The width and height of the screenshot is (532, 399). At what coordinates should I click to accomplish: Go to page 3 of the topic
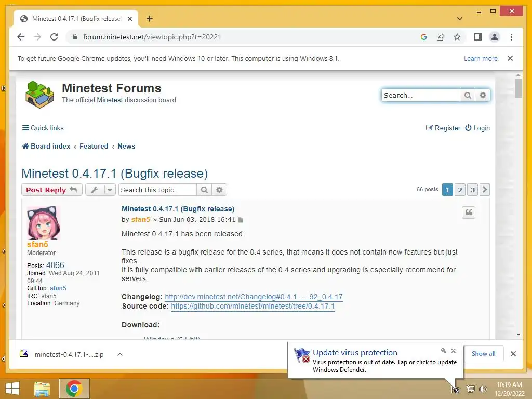pos(472,190)
